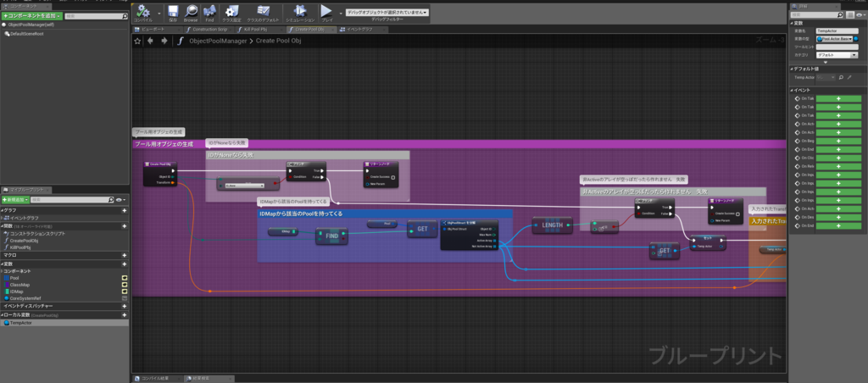
Task: Open play mode options arrow beside プレイ
Action: click(339, 13)
